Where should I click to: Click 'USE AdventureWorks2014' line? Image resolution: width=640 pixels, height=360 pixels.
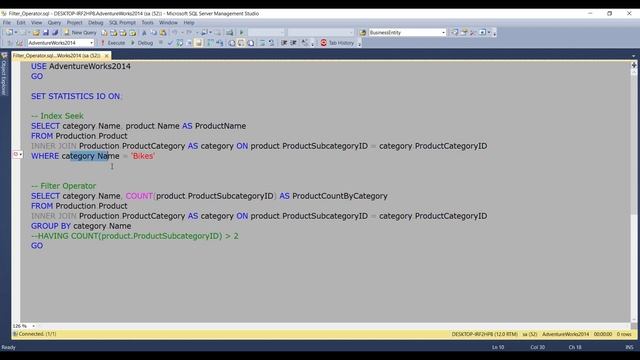tap(81, 66)
